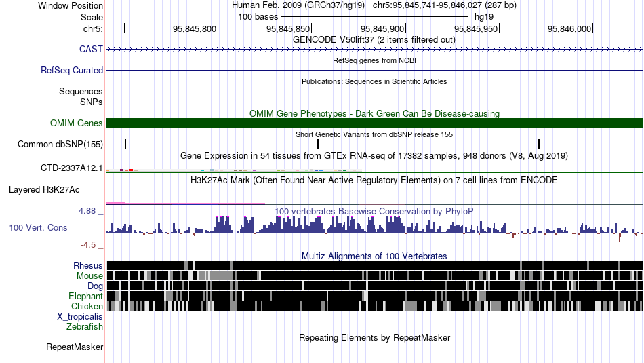Click the RepeatMasker track label
This screenshot has height=363, width=644.
click(x=75, y=347)
